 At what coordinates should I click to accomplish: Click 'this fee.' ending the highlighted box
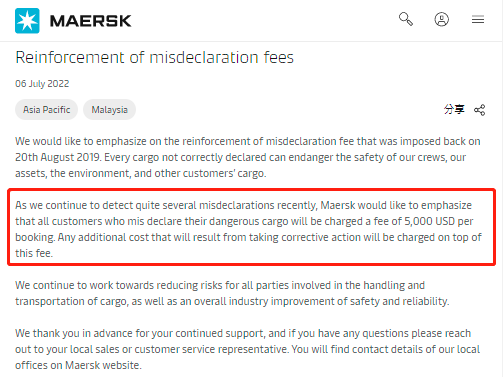[x=34, y=253]
